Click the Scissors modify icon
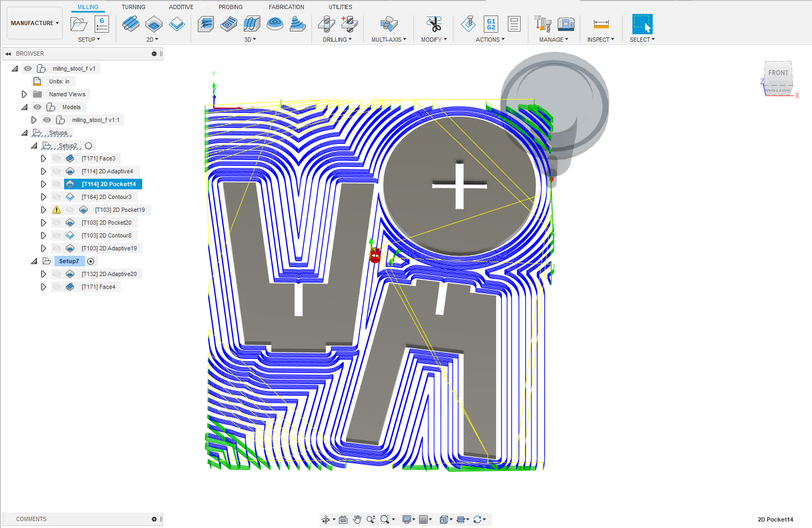 point(434,24)
